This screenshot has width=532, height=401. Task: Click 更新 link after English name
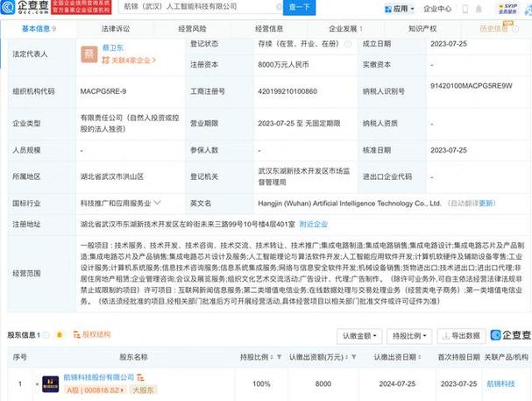(x=486, y=203)
